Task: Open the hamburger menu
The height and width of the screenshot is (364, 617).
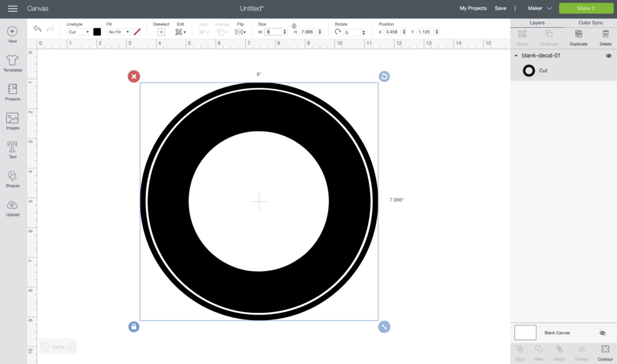Action: 12,8
